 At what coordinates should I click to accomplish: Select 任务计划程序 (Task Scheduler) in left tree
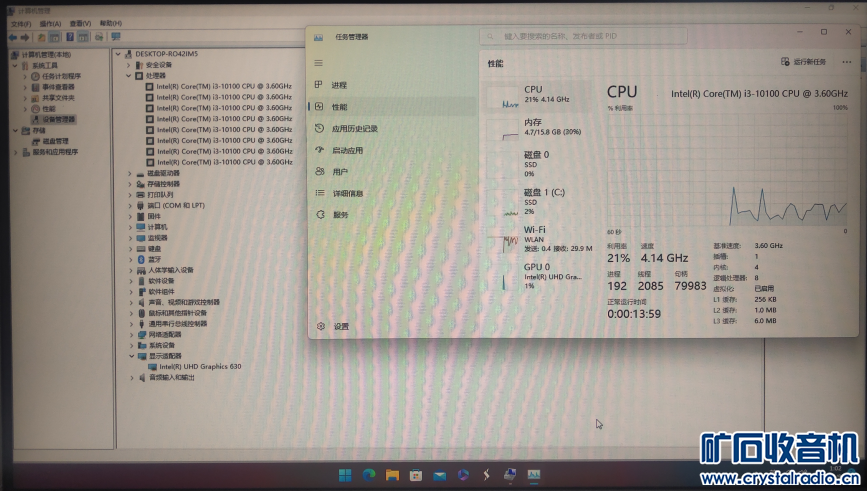pyautogui.click(x=61, y=76)
